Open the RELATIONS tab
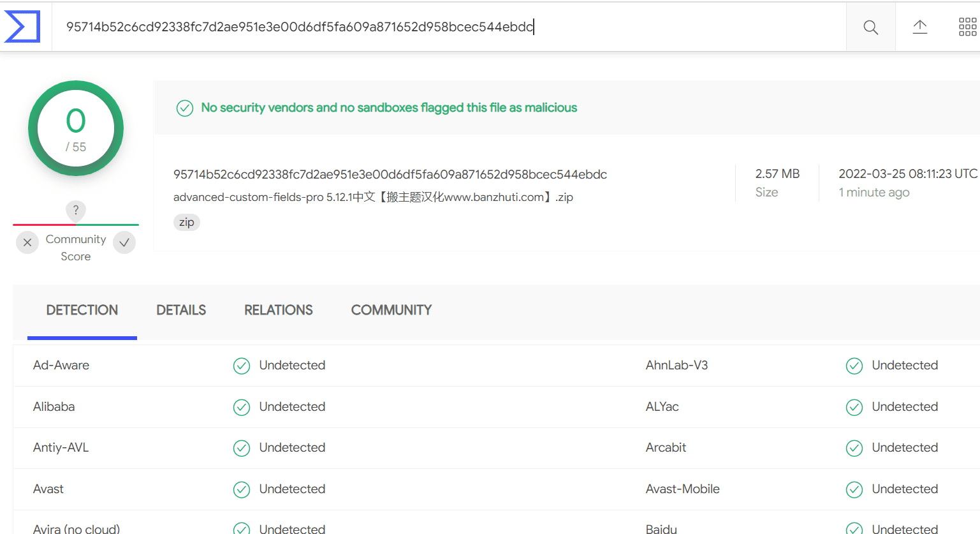The height and width of the screenshot is (534, 980). click(279, 310)
